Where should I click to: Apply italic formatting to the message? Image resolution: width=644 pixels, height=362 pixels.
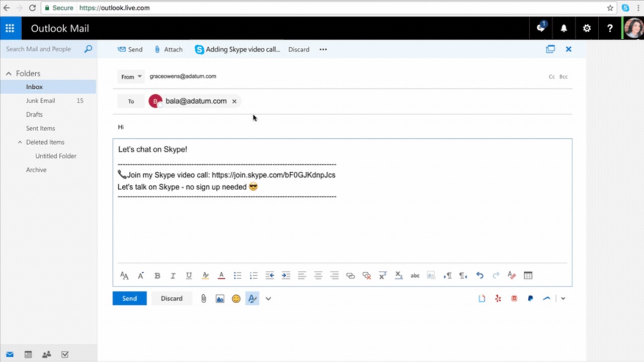(173, 275)
